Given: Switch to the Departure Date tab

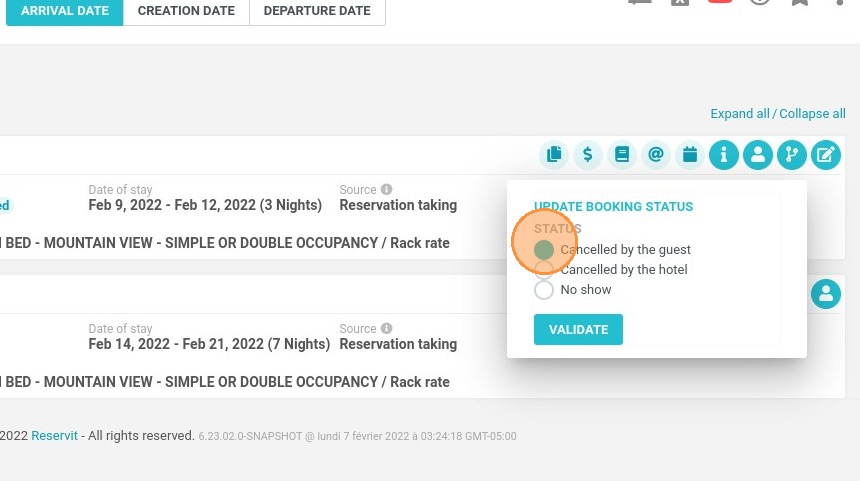Looking at the screenshot, I should (x=317, y=10).
